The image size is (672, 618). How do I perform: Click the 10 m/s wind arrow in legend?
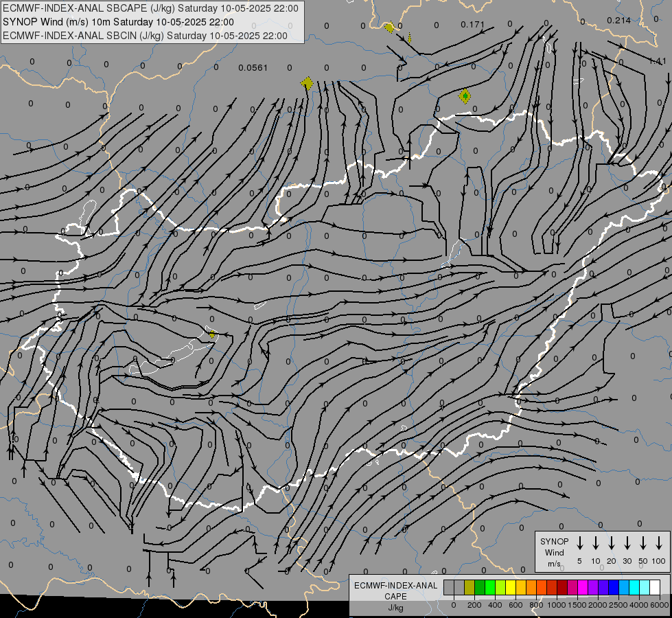[596, 543]
